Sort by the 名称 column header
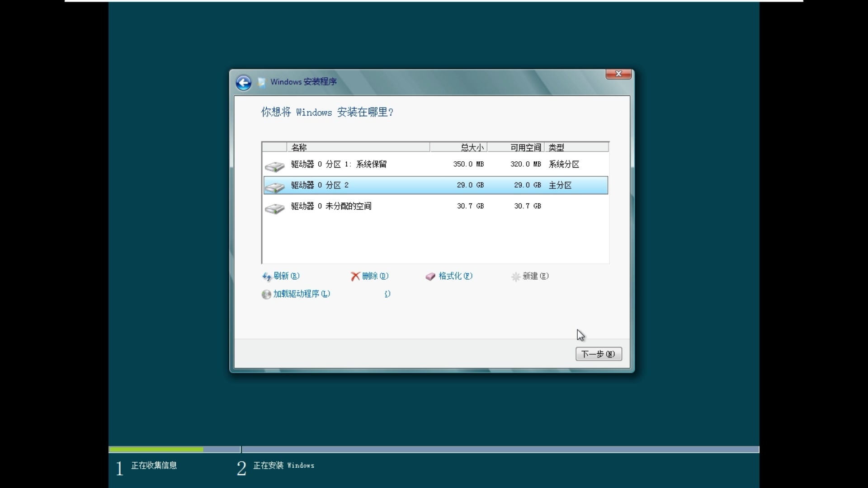Viewport: 868px width, 488px height. [358, 147]
